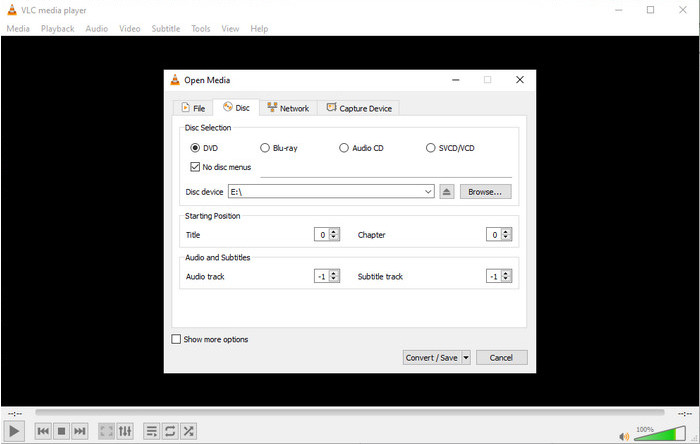This screenshot has width=700, height=444.
Task: Open the Media menu
Action: [x=18, y=29]
